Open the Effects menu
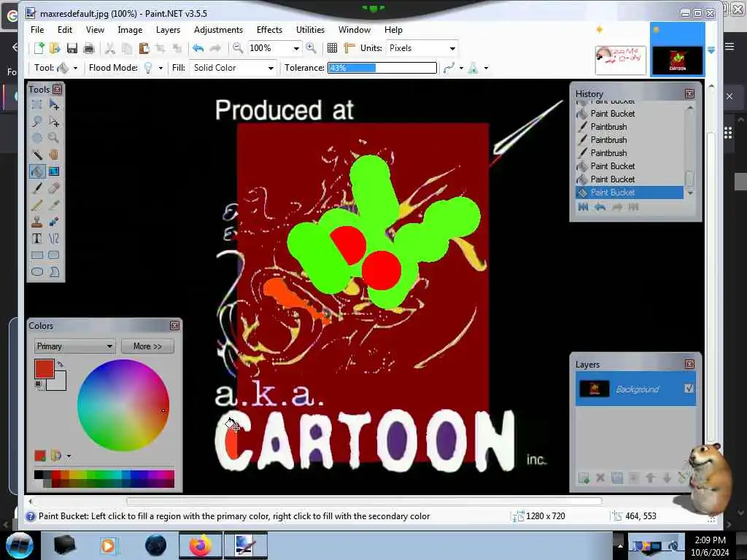The width and height of the screenshot is (747, 560). click(x=269, y=29)
